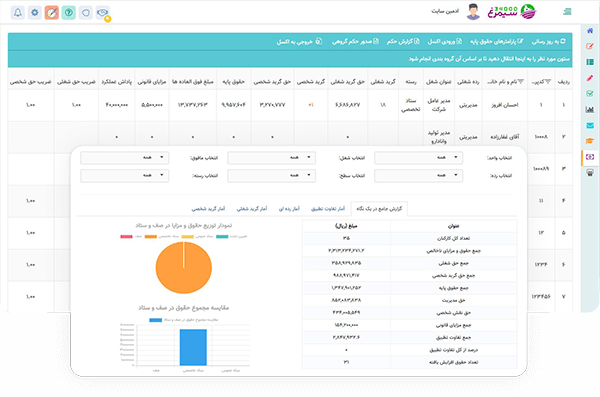Open the admin user avatar
Viewport: 600px width, 397px height.
(473, 12)
